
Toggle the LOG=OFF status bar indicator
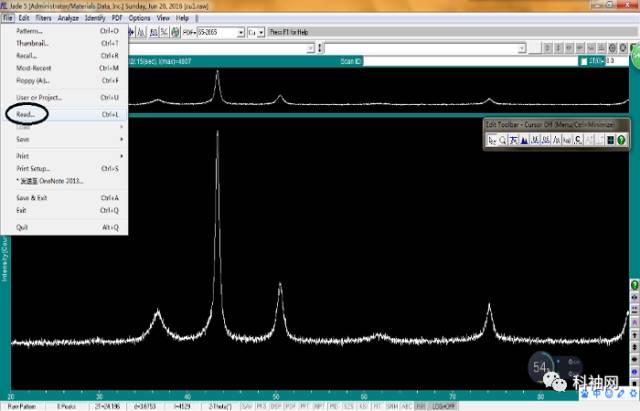[444, 407]
